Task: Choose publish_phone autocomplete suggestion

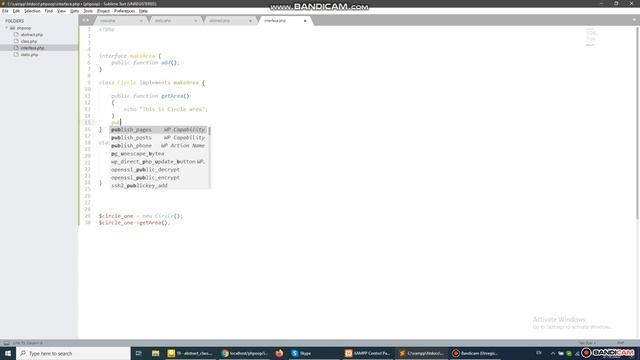Action: (x=159, y=146)
